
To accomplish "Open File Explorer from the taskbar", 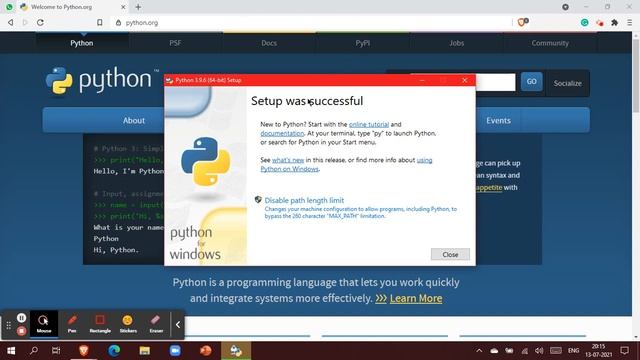I will click(144, 351).
